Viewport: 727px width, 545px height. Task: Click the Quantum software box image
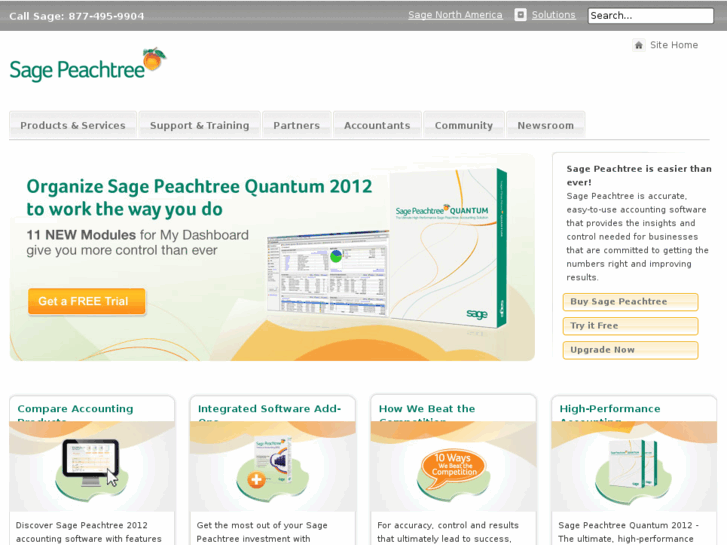(448, 248)
